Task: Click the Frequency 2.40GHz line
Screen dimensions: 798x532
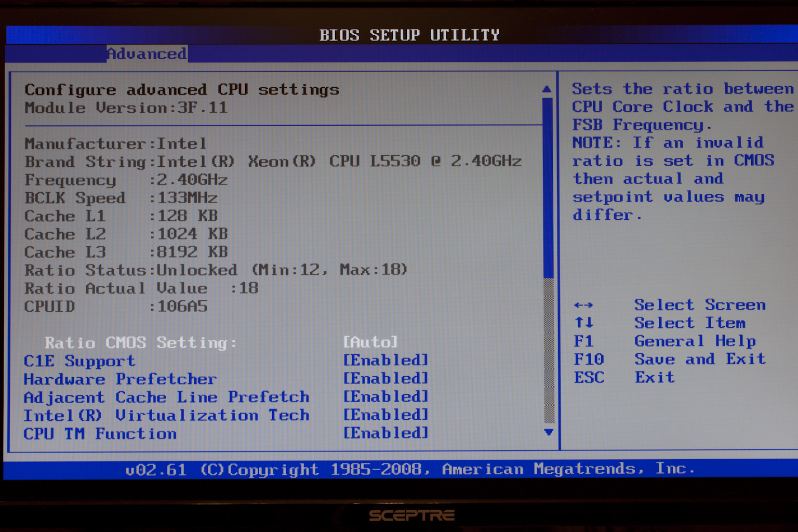Action: pos(126,180)
